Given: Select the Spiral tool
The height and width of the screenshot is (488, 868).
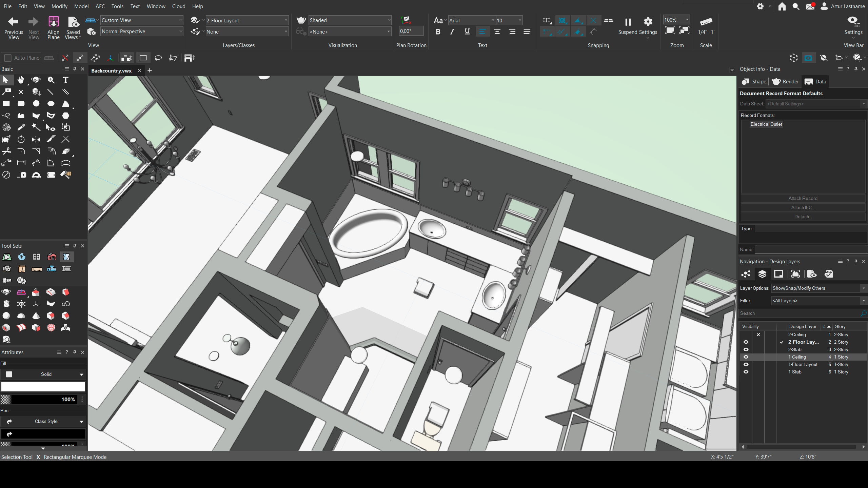Looking at the screenshot, I should pos(6,127).
